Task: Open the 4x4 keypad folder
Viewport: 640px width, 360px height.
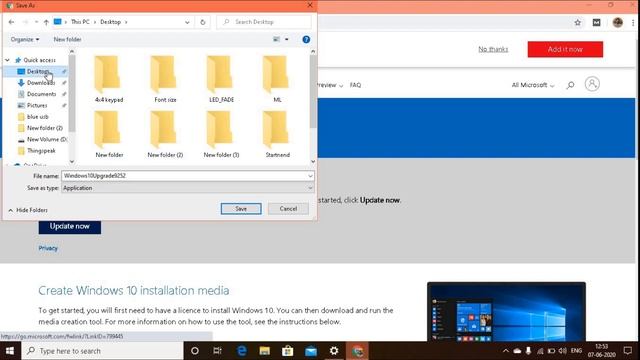Action: point(109,79)
